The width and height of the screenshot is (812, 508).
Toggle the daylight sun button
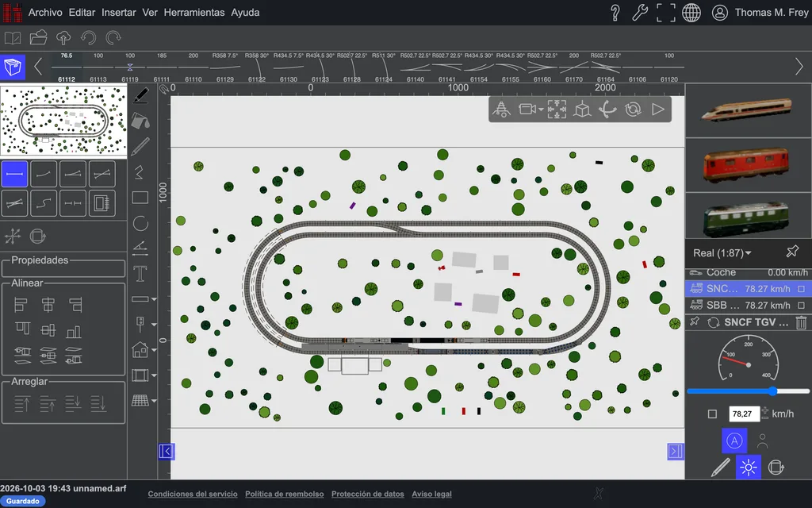(749, 468)
